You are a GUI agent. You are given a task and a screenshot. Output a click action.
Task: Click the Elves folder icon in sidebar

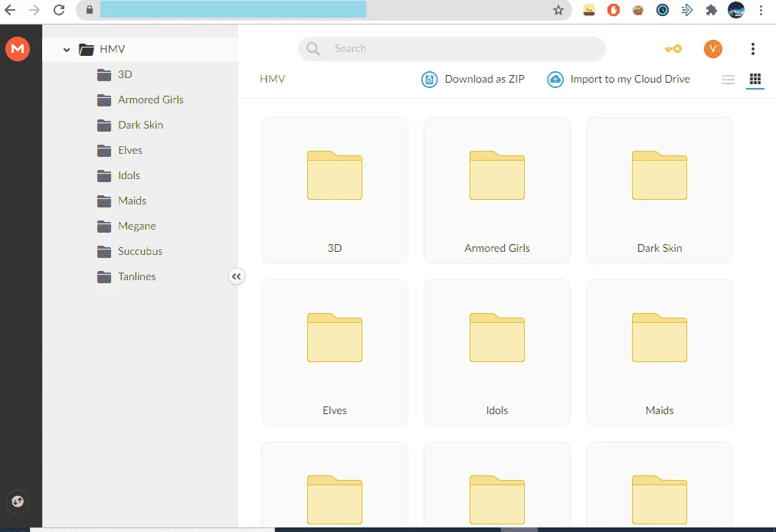104,150
